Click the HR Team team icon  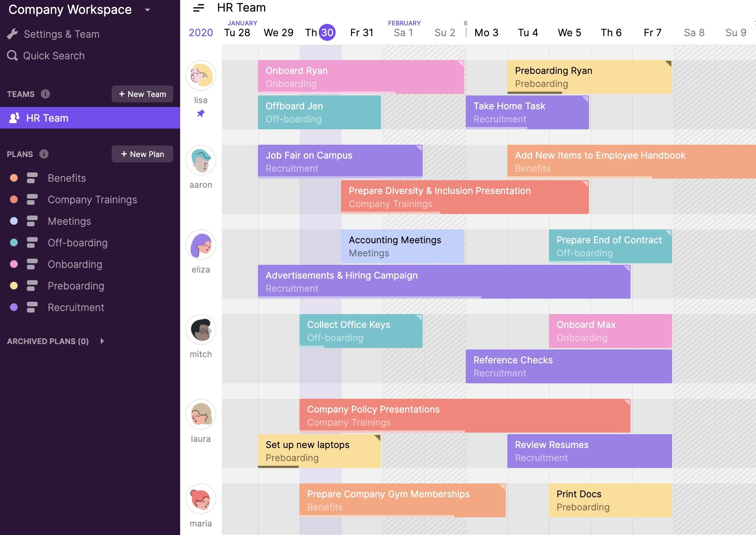[13, 118]
